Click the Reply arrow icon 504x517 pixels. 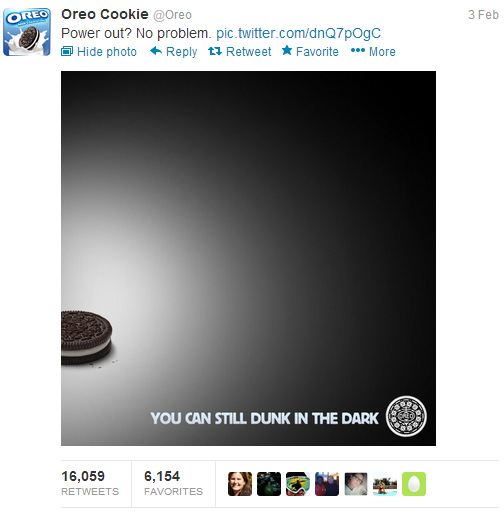pyautogui.click(x=156, y=51)
